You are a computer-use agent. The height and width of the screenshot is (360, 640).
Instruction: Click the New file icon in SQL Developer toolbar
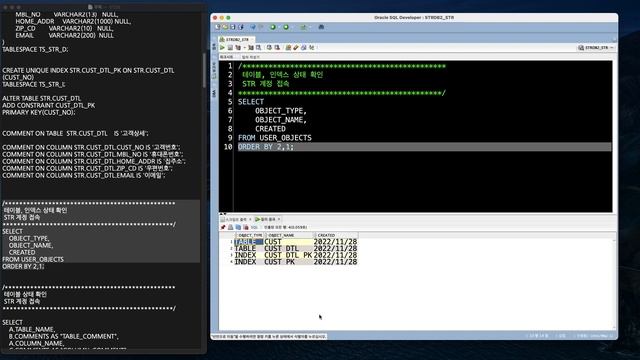[x=218, y=27]
